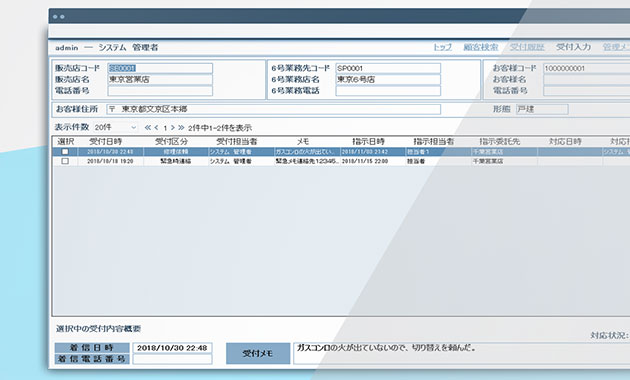The width and height of the screenshot is (630, 380).
Task: Jump to last page with » icon
Action: [181, 128]
